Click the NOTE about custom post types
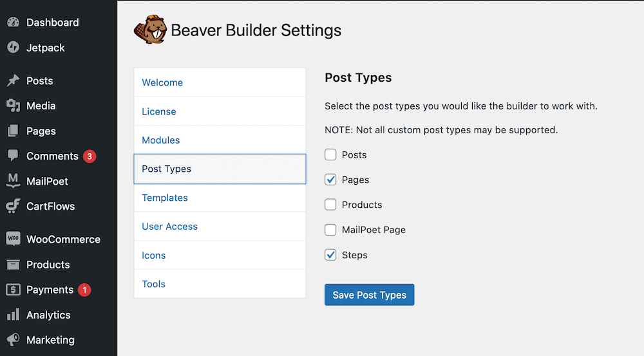 point(441,130)
